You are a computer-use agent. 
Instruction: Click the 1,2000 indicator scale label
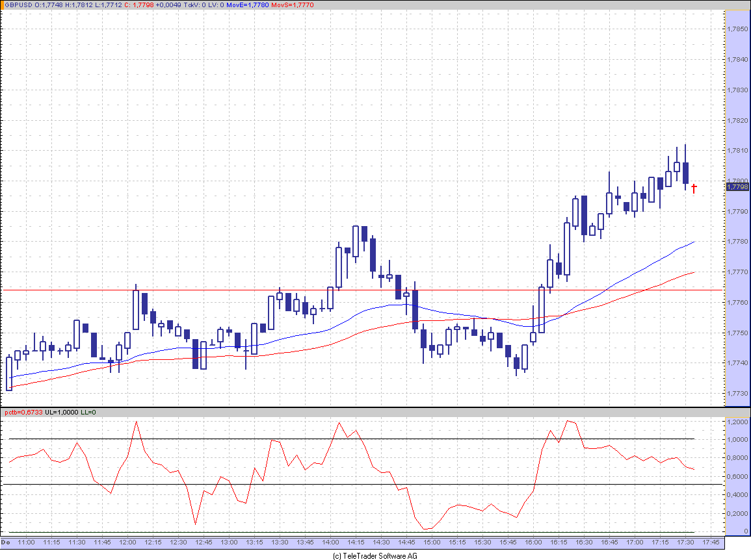[737, 422]
